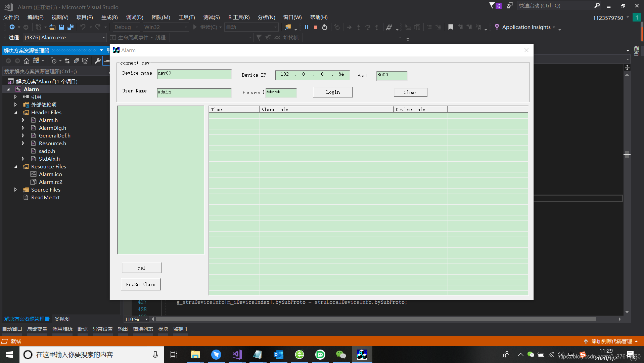
Task: Click the Password field
Action: point(281,93)
